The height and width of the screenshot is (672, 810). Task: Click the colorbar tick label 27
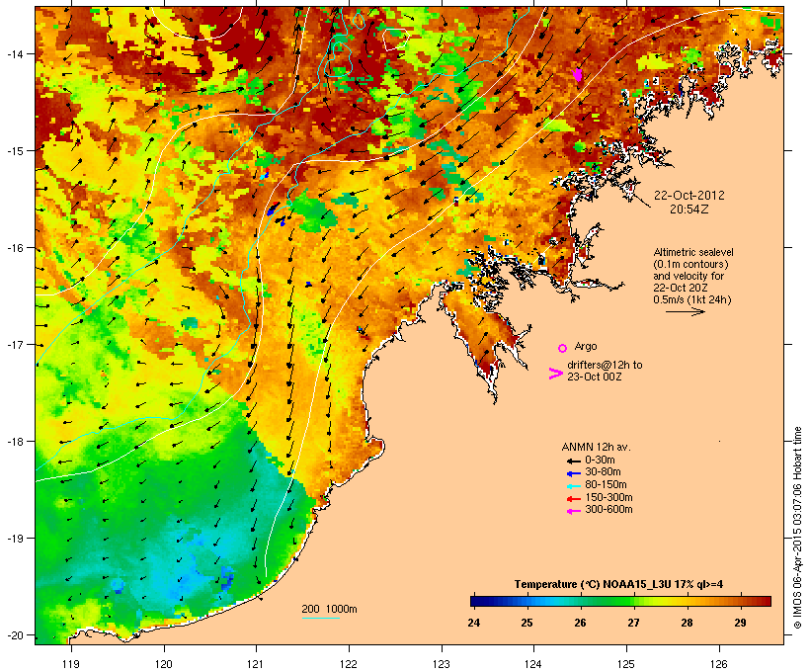tap(633, 623)
